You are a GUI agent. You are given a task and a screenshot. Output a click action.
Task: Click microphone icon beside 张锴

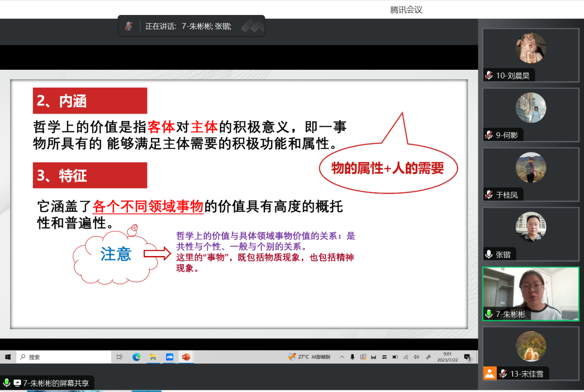click(489, 255)
